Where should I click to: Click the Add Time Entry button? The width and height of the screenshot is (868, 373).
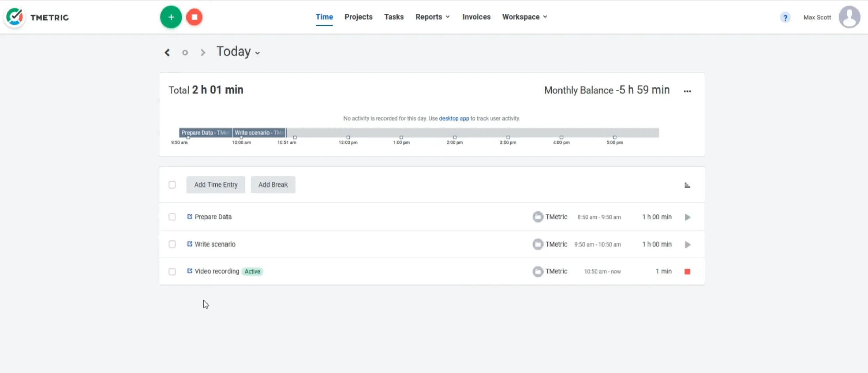(216, 184)
